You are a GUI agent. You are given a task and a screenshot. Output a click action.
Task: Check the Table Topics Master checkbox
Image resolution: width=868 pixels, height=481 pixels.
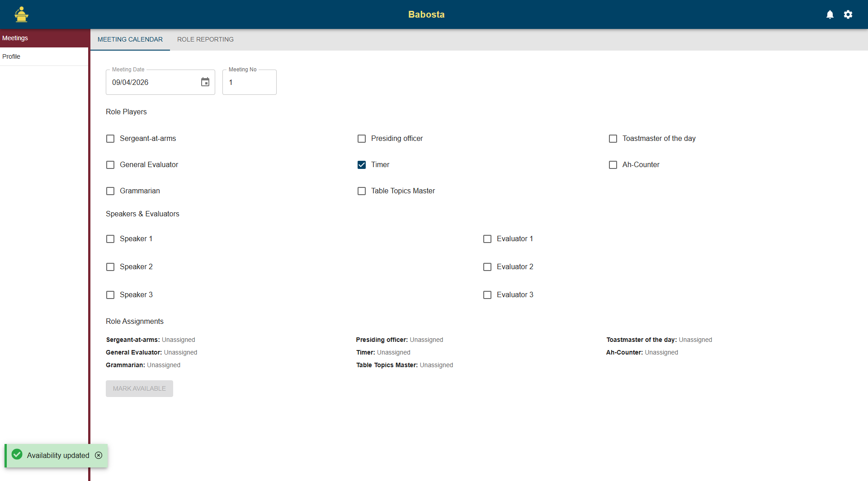pos(362,191)
